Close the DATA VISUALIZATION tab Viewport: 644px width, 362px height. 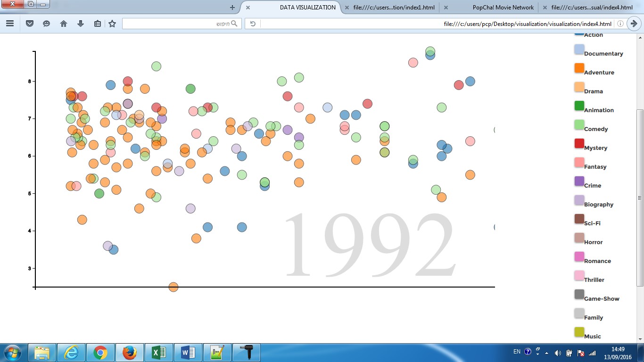tap(248, 8)
